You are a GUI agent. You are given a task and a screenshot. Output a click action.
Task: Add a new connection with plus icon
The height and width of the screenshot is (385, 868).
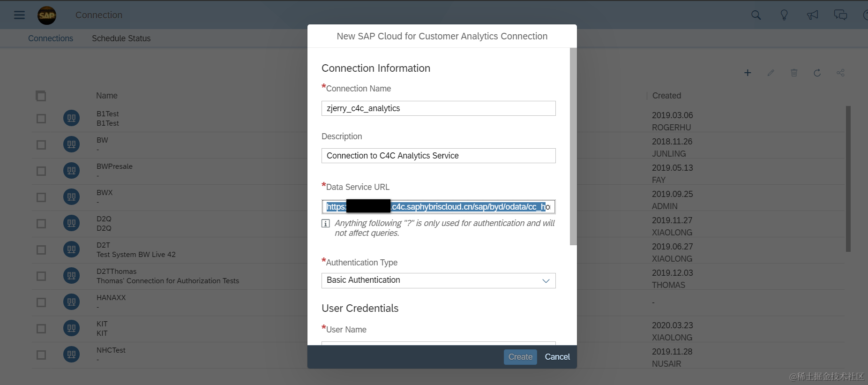(x=748, y=73)
